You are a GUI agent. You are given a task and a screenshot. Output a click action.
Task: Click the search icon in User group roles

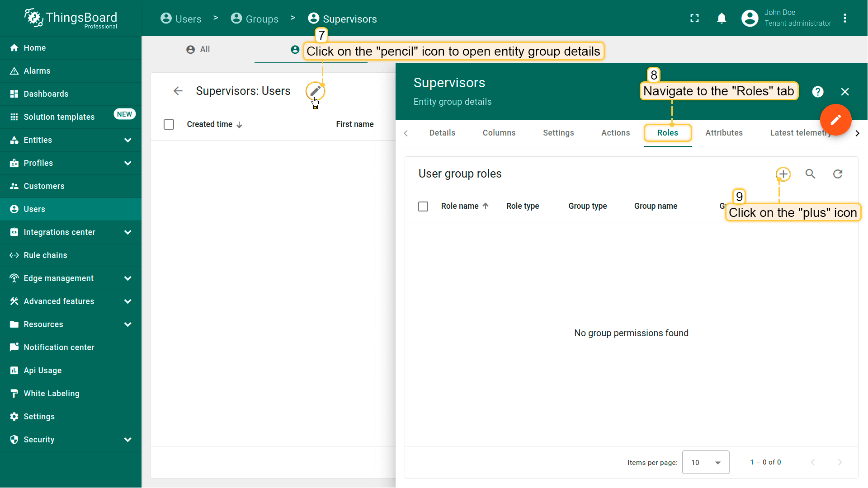click(x=810, y=174)
